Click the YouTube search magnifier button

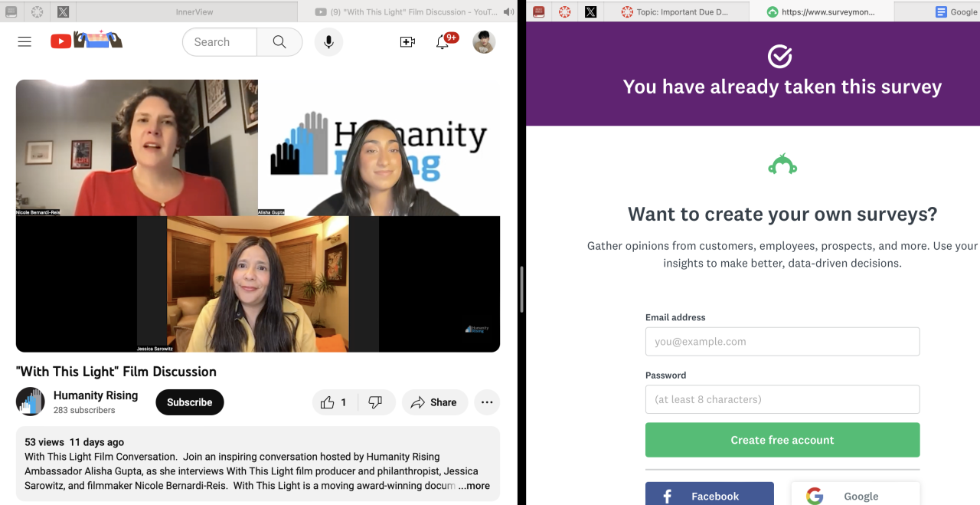pos(279,42)
